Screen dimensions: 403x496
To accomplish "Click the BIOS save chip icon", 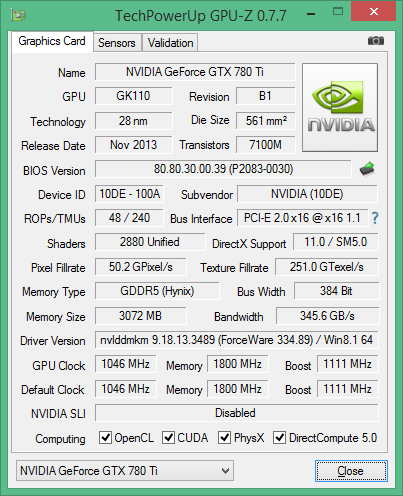I will click(x=367, y=169).
